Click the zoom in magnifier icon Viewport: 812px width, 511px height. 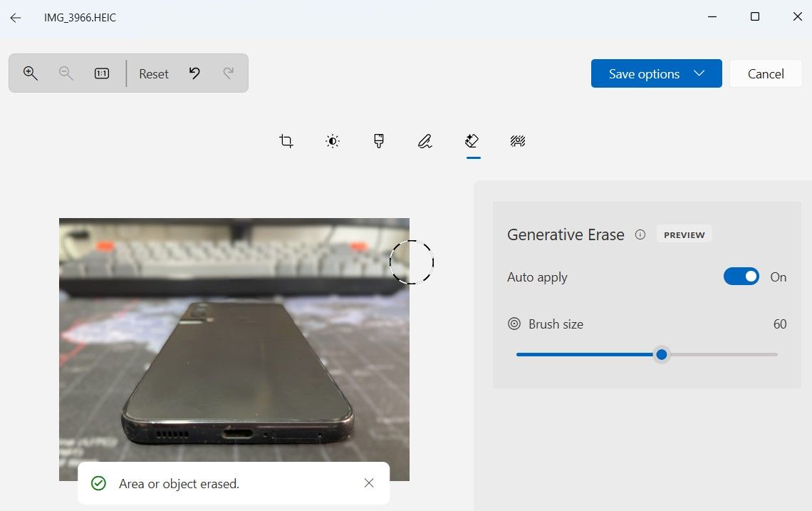31,73
